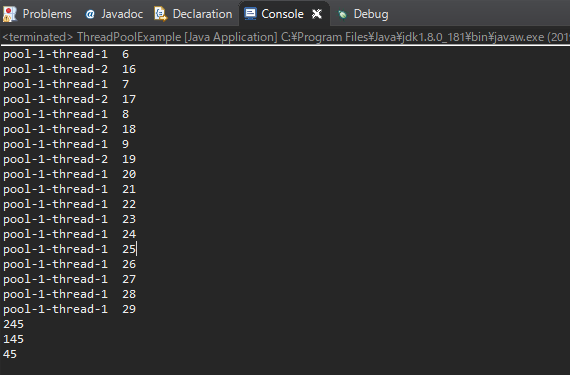Viewport: 570px width, 375px height.
Task: Click the line 'pool-1-thread-2 16'
Action: pyautogui.click(x=69, y=69)
